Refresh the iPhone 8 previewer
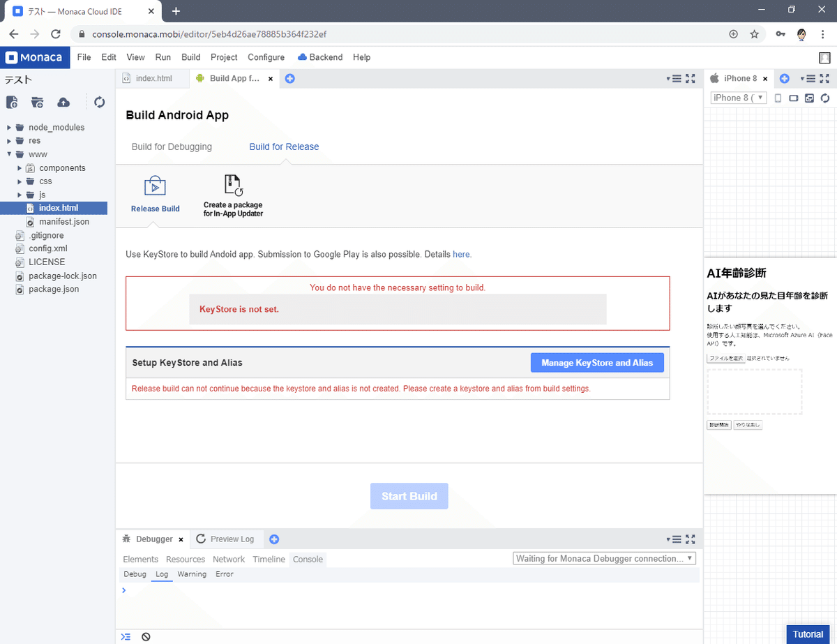 click(x=824, y=98)
